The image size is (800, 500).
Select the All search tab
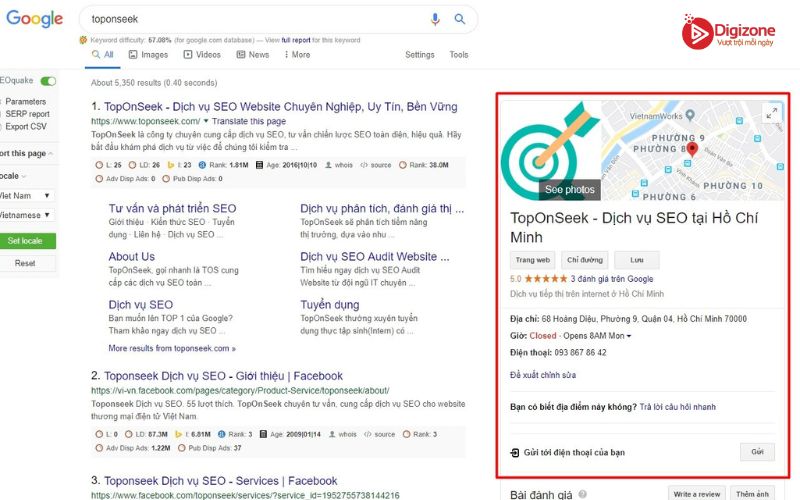click(103, 55)
